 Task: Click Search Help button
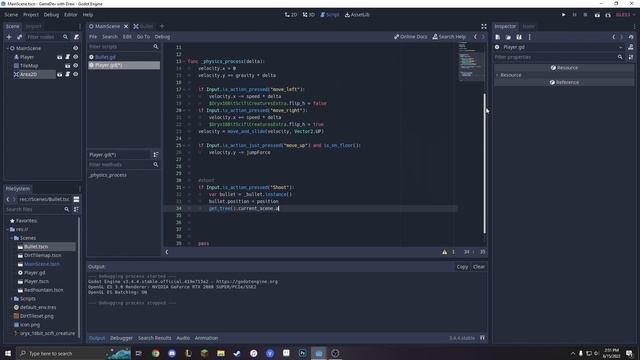(x=449, y=37)
